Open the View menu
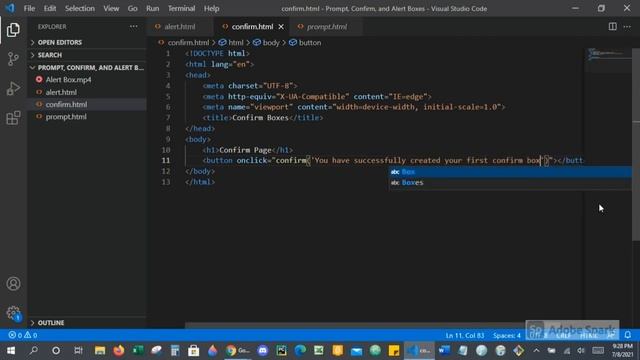This screenshot has width=640, height=360. (111, 8)
